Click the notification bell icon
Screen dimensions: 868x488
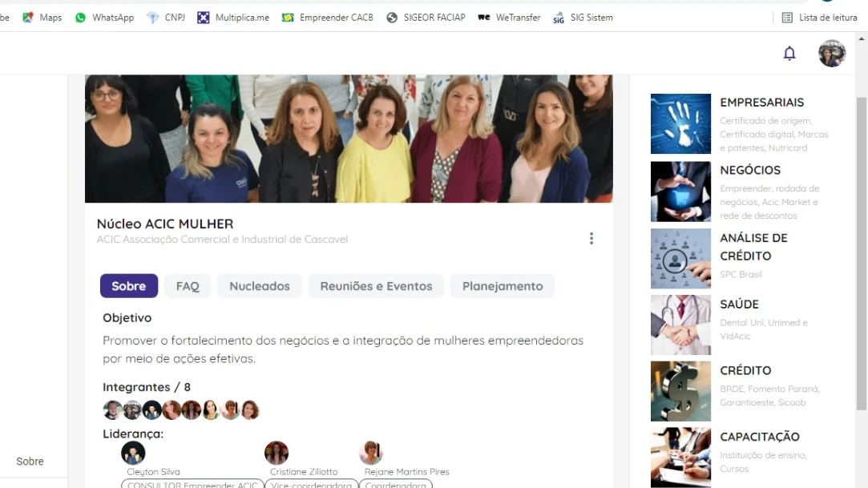[789, 54]
